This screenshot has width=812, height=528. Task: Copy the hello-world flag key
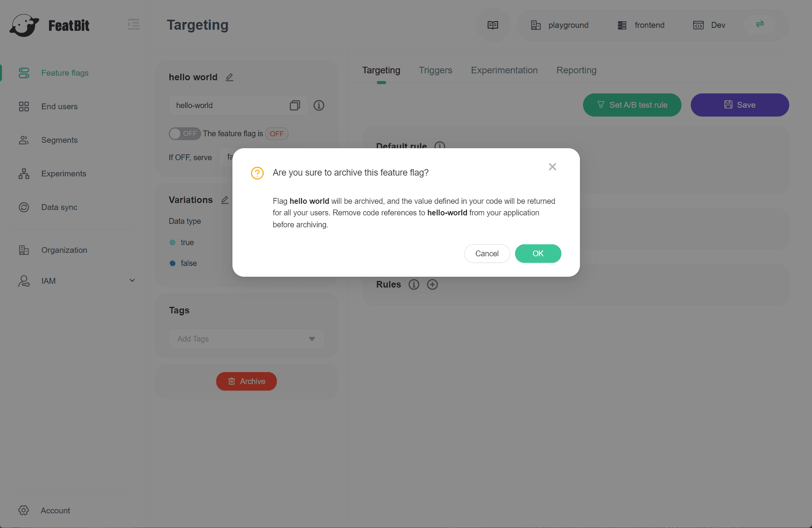pos(295,105)
